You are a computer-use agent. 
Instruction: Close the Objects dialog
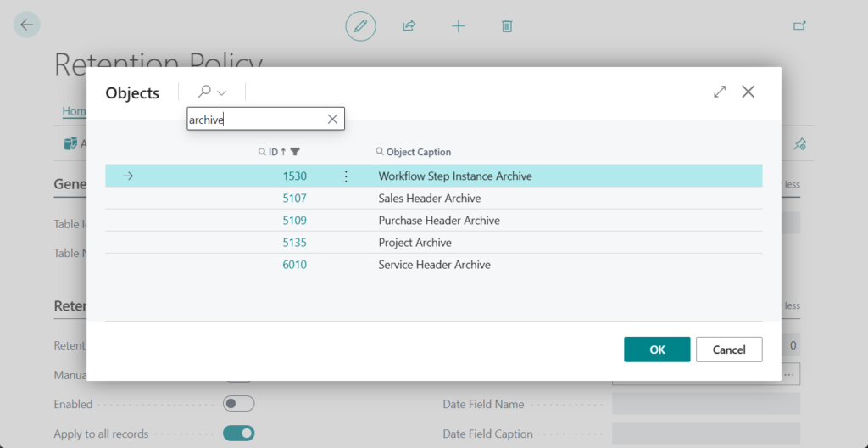pos(748,92)
